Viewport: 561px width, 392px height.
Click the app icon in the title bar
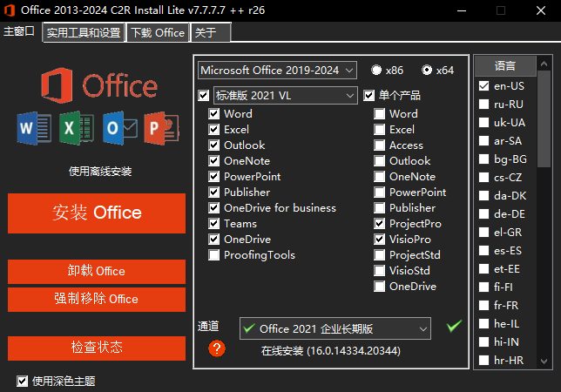tap(10, 10)
